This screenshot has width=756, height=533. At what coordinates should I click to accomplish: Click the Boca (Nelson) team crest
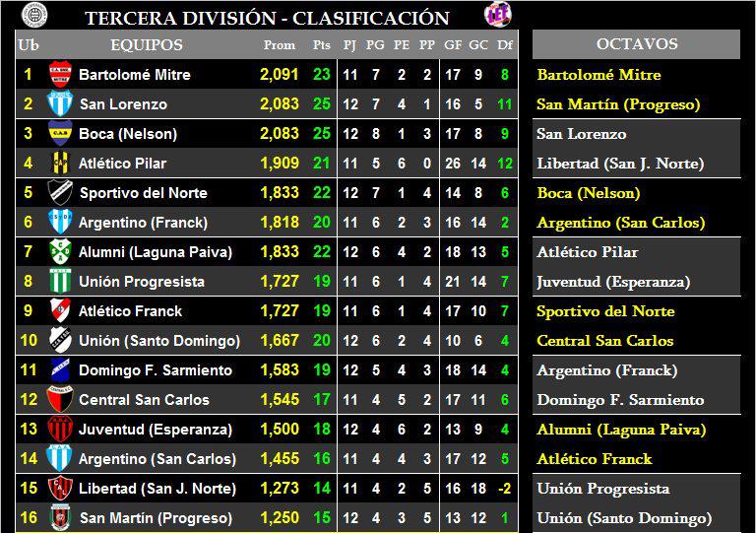(x=60, y=134)
